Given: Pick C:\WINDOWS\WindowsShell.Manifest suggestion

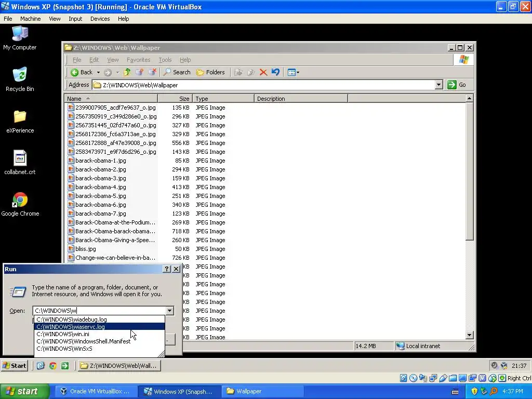Looking at the screenshot, I should pos(99,341).
